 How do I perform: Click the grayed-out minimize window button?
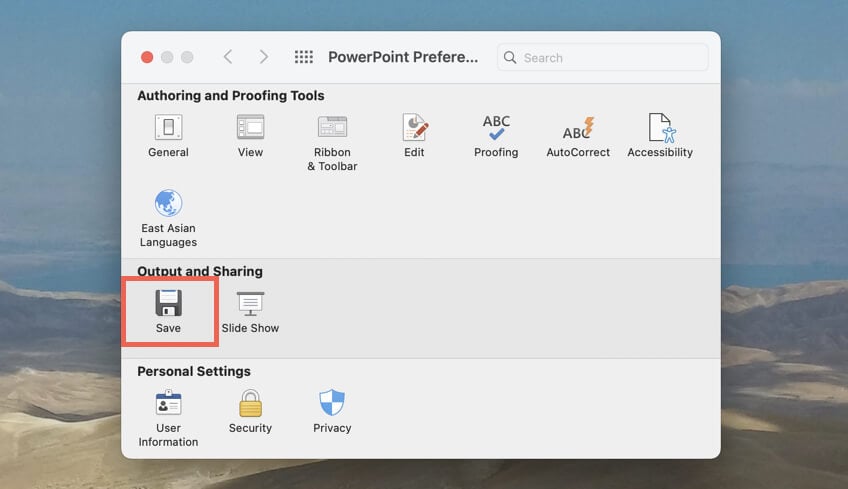167,57
